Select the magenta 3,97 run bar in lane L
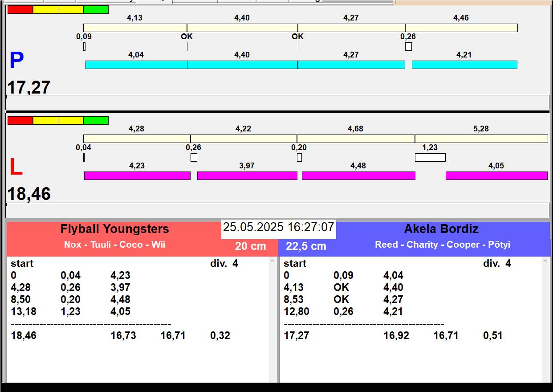 (x=247, y=176)
